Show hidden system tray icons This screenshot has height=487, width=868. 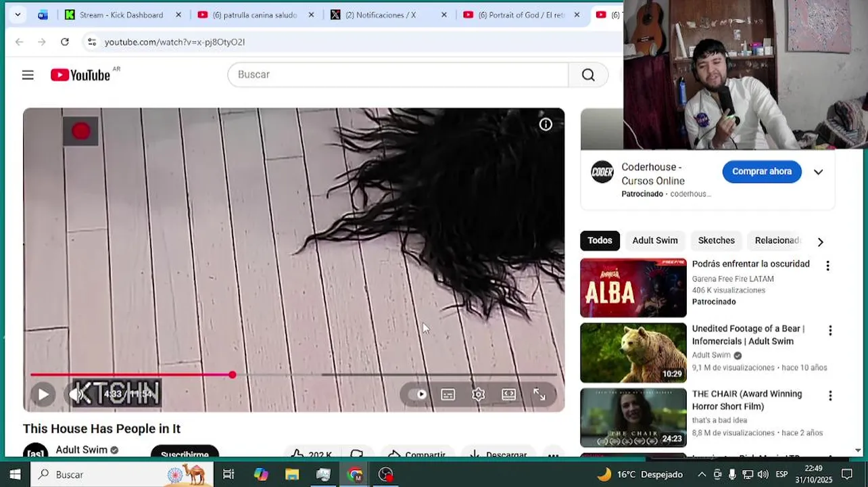(702, 474)
